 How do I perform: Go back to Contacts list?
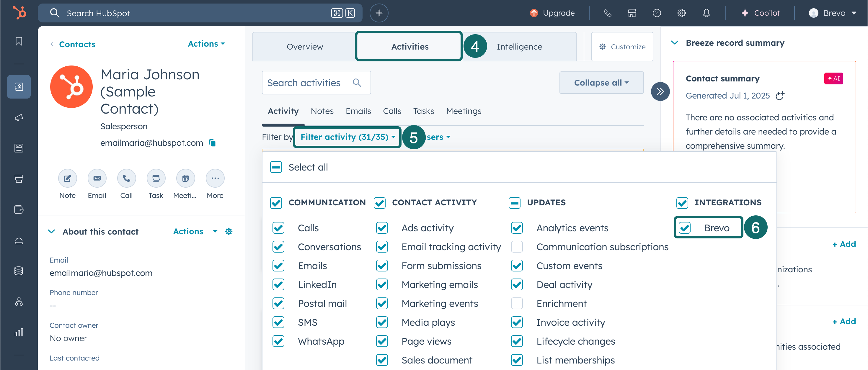77,44
